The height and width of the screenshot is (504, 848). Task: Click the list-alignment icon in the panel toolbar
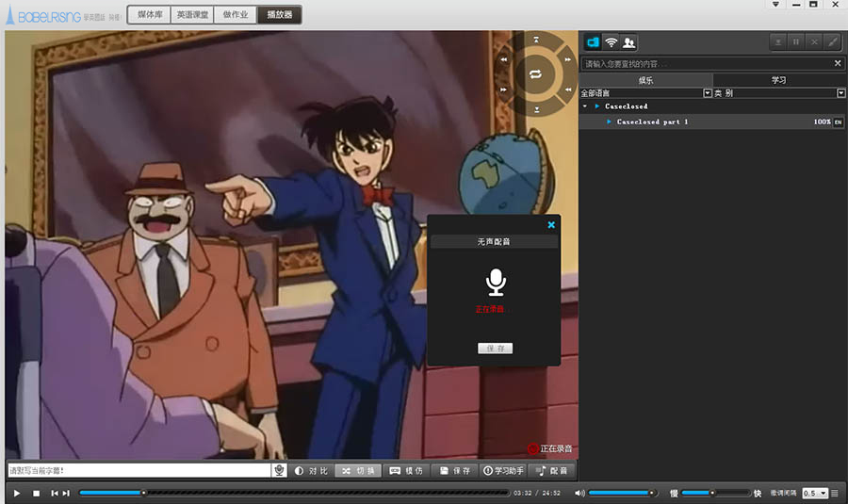778,41
